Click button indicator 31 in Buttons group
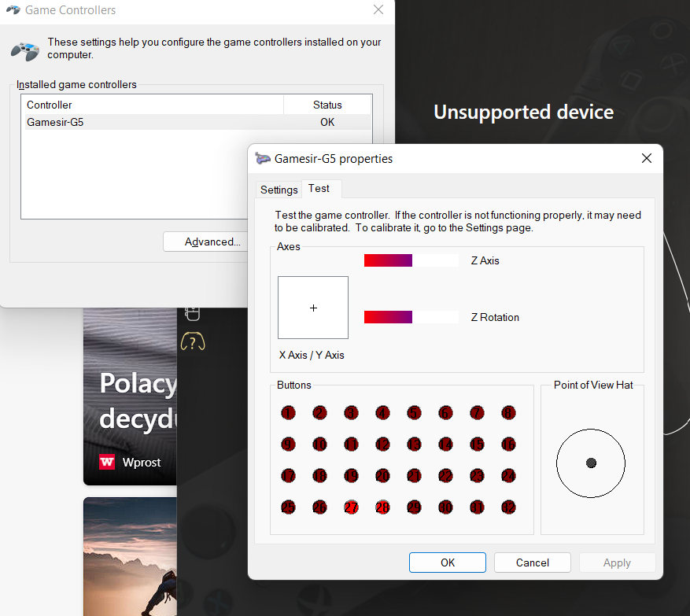 (x=477, y=507)
